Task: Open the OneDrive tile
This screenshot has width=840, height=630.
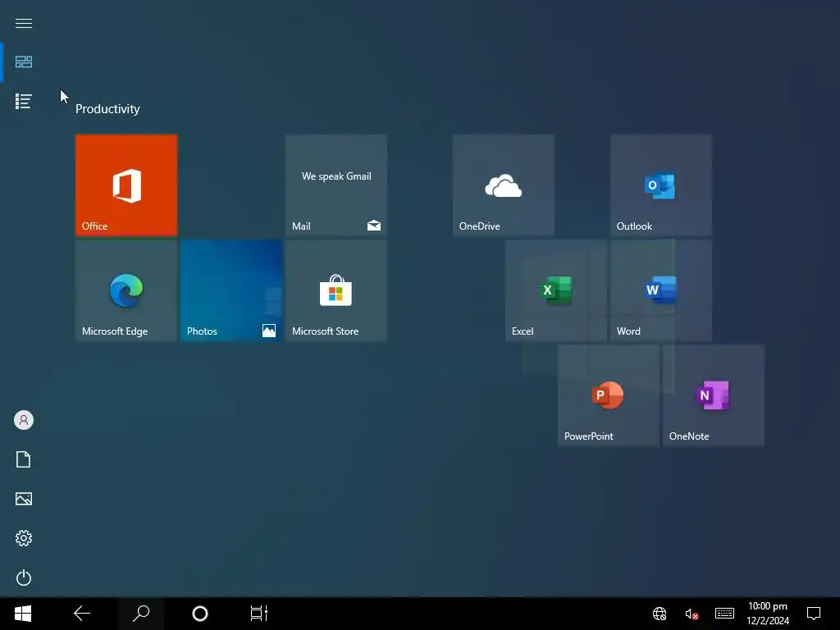Action: (x=504, y=185)
